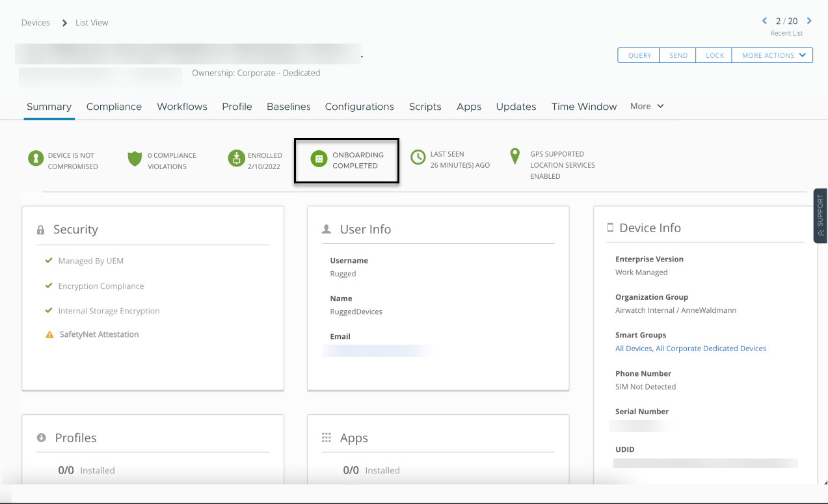Click the Profiles 0/0 Installed count
828x504 pixels.
click(x=87, y=470)
